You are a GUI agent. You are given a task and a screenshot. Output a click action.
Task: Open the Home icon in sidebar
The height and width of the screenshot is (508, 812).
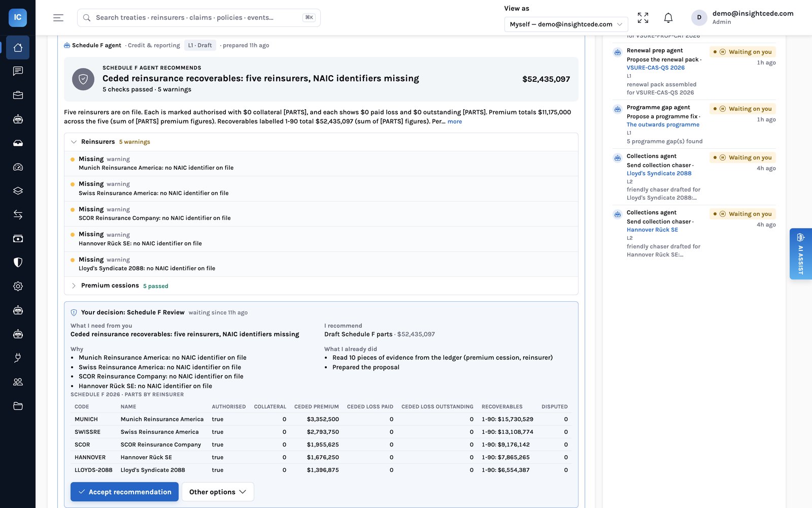tap(18, 47)
